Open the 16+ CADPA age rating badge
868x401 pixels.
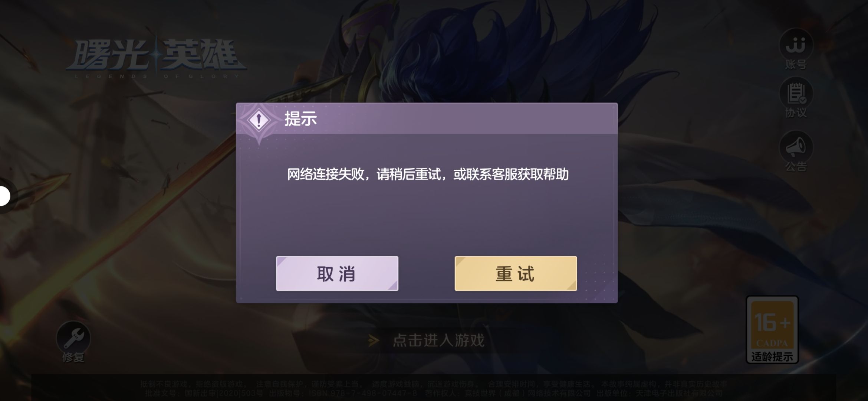(772, 329)
